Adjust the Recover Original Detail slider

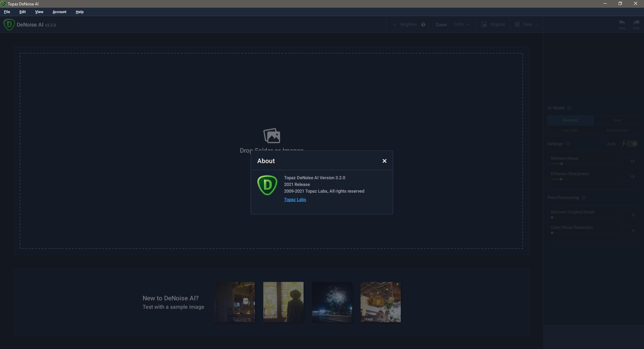584,217
